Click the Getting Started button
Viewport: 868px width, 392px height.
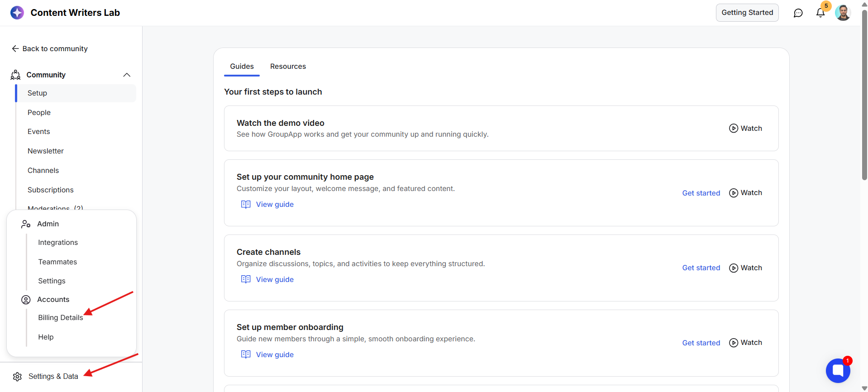click(747, 13)
